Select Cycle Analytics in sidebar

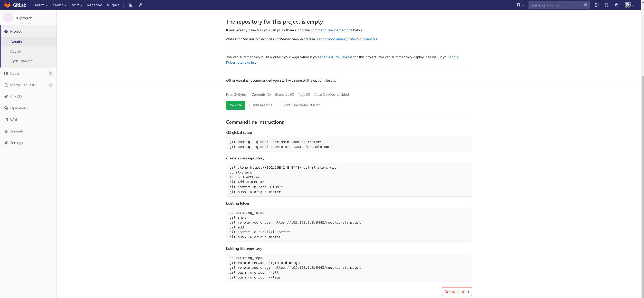coord(22,61)
